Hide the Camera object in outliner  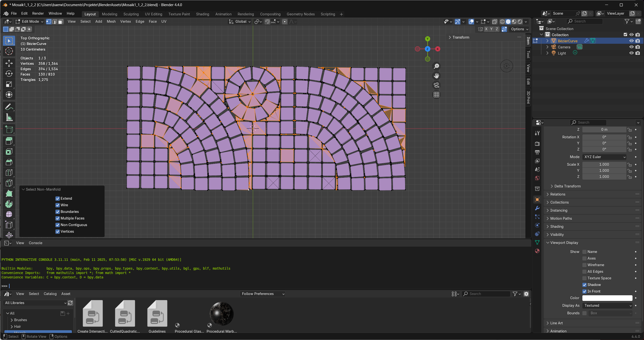click(x=631, y=47)
